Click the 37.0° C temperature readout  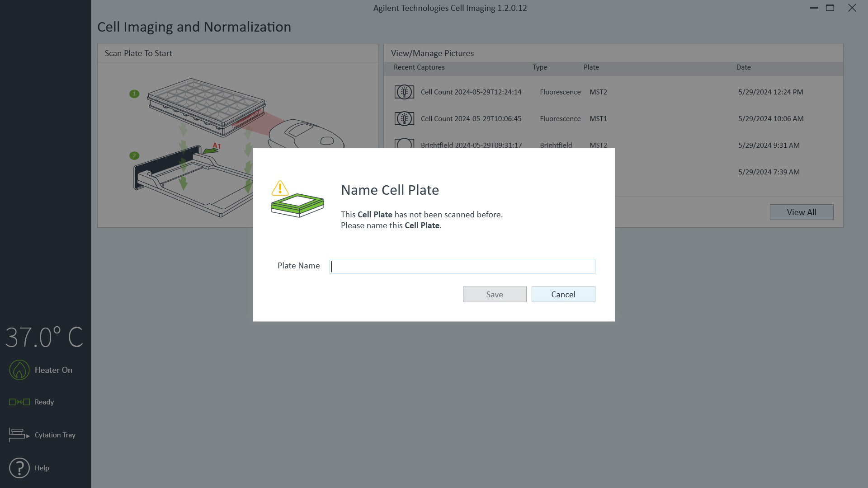coord(44,338)
